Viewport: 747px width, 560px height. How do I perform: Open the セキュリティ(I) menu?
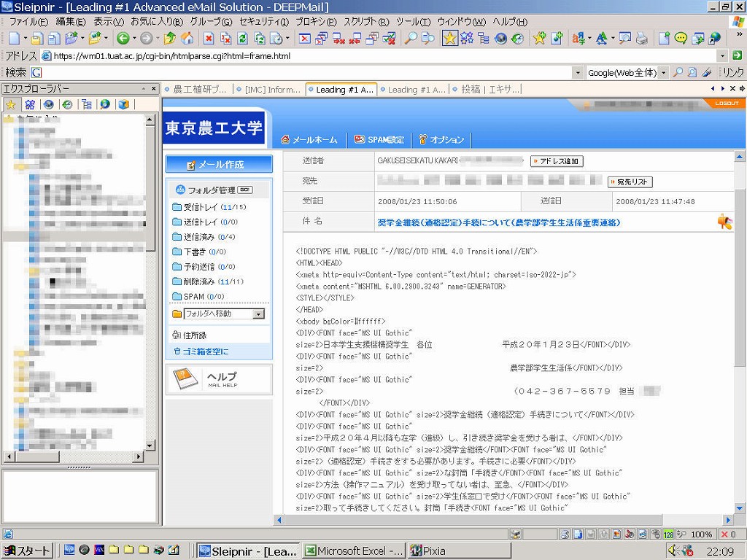coord(264,22)
